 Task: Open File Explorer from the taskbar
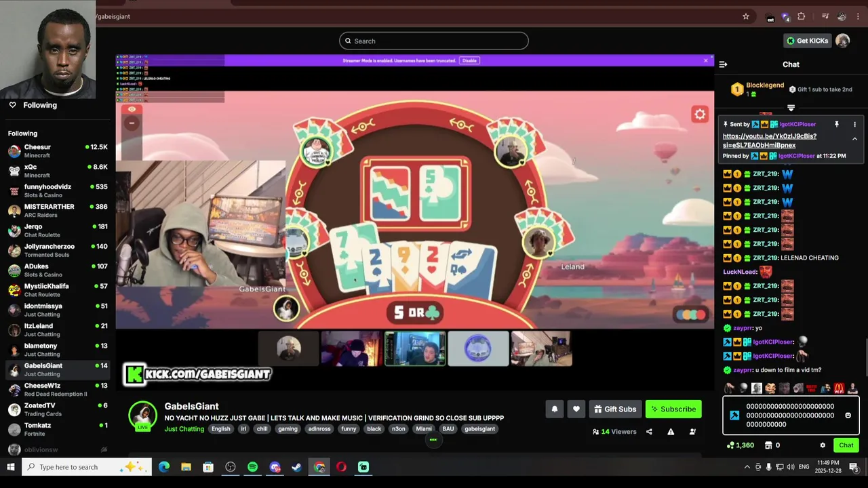pos(186,467)
